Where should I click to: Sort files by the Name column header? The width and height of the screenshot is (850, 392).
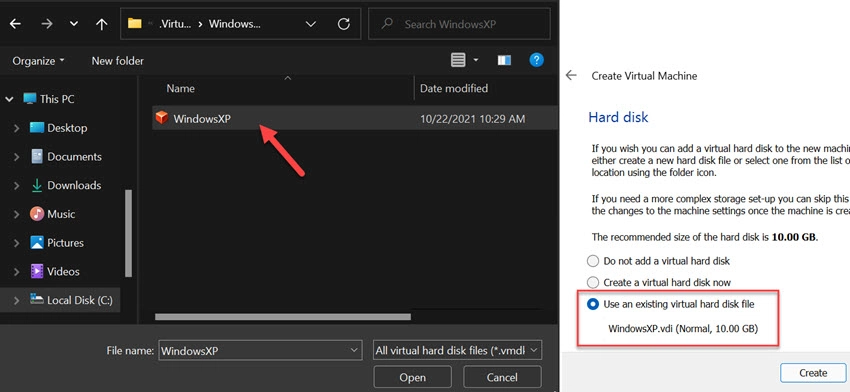click(180, 88)
